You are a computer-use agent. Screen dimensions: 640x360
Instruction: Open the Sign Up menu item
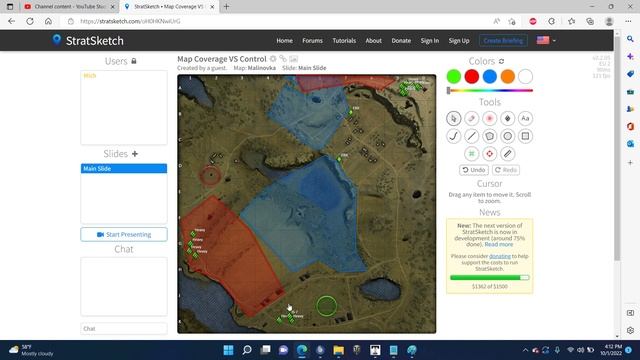(x=459, y=41)
